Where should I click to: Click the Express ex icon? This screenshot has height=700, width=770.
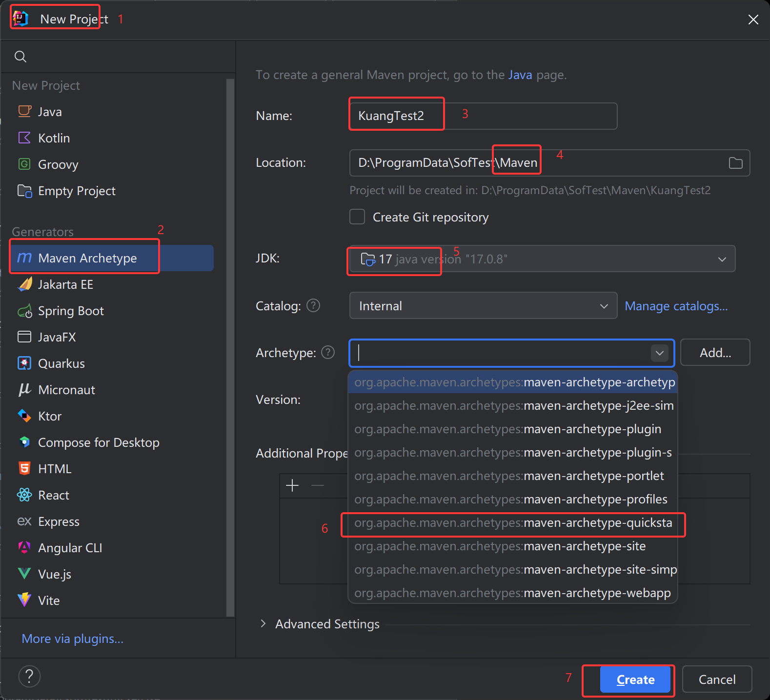point(24,521)
